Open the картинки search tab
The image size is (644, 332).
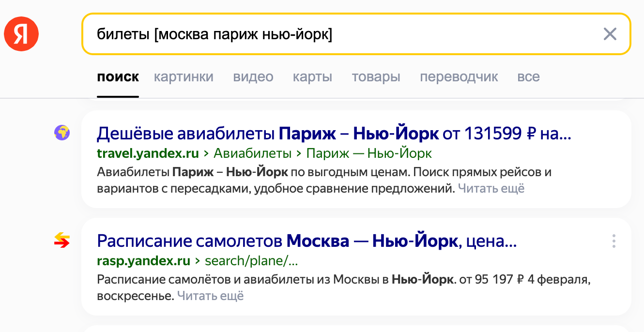click(183, 76)
